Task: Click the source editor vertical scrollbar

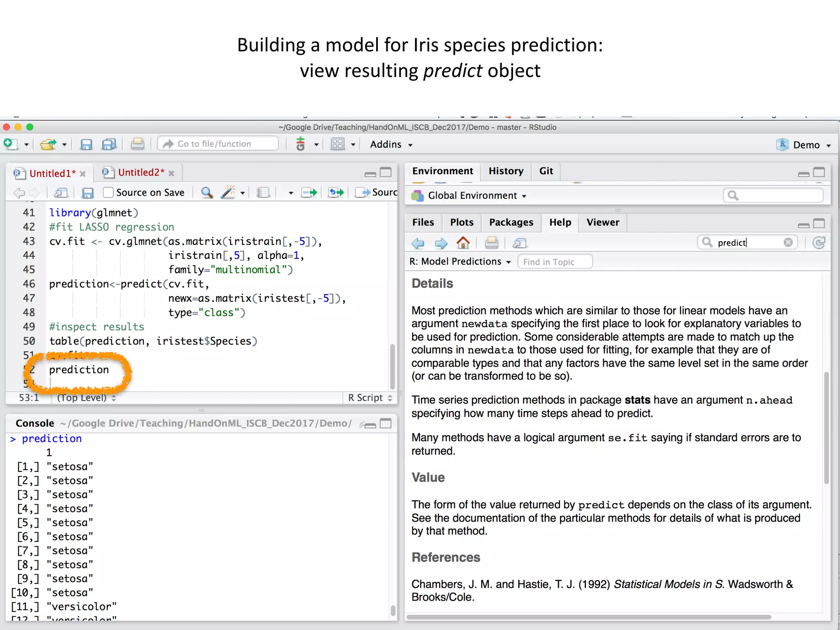Action: tap(393, 366)
